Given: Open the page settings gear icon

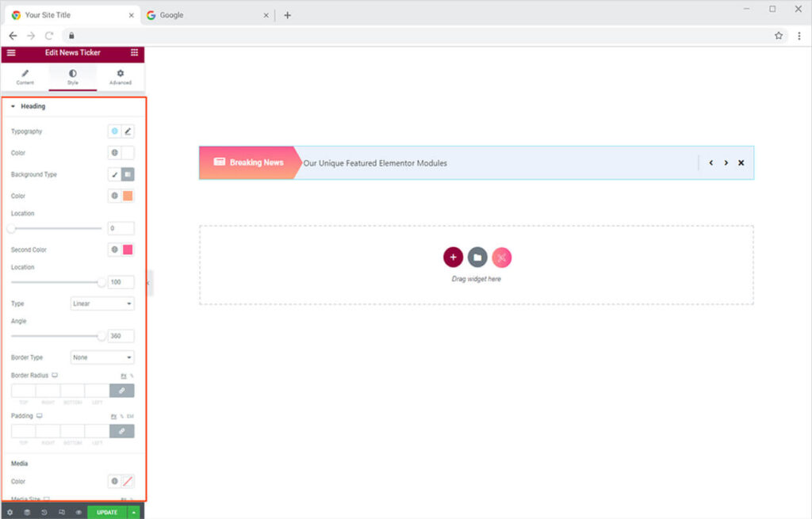Looking at the screenshot, I should 10,512.
